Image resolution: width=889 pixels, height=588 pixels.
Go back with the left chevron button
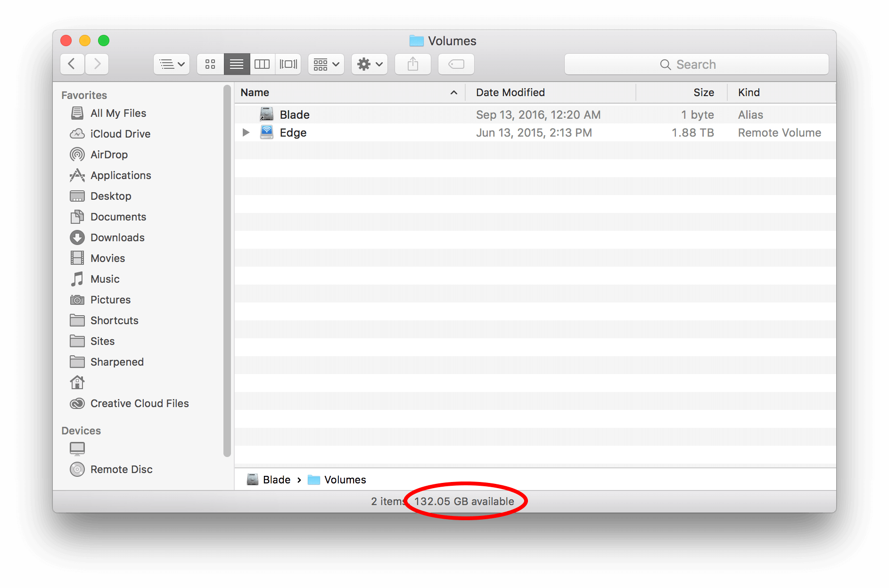coord(72,64)
